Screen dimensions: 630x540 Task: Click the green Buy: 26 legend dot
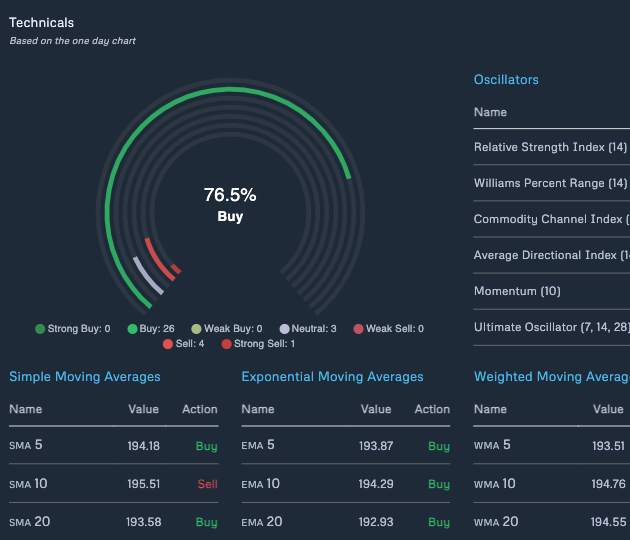(131, 329)
